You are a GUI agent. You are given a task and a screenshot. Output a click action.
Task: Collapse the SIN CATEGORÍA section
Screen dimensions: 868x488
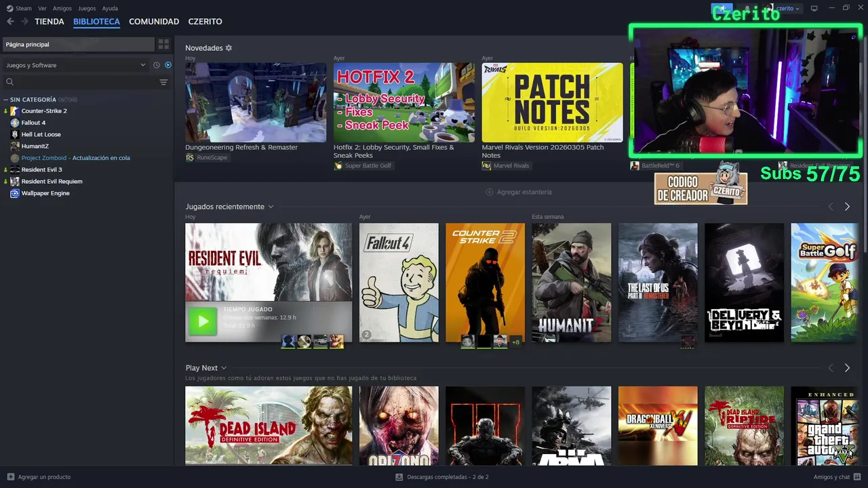pos(5,100)
